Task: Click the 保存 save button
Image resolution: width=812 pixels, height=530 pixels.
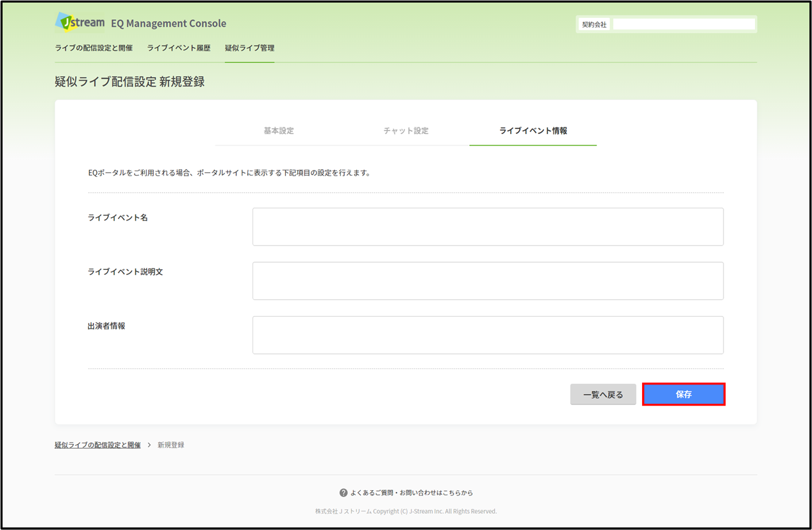Action: (x=684, y=394)
